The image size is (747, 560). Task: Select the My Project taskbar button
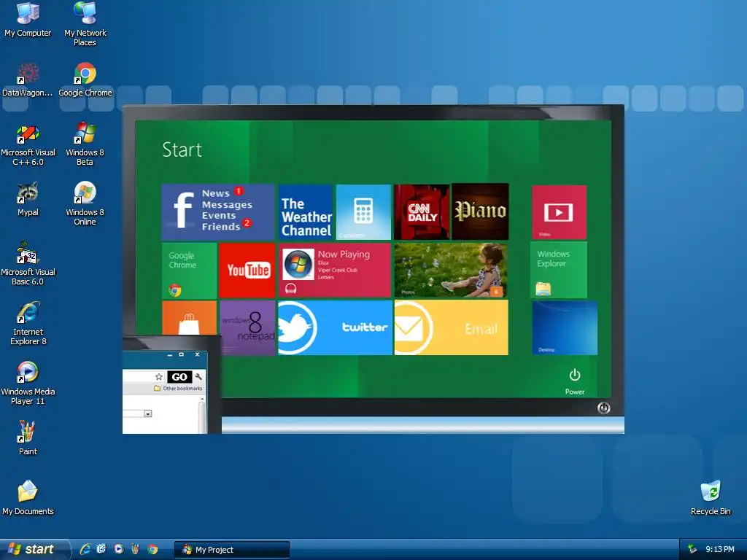[x=231, y=550]
